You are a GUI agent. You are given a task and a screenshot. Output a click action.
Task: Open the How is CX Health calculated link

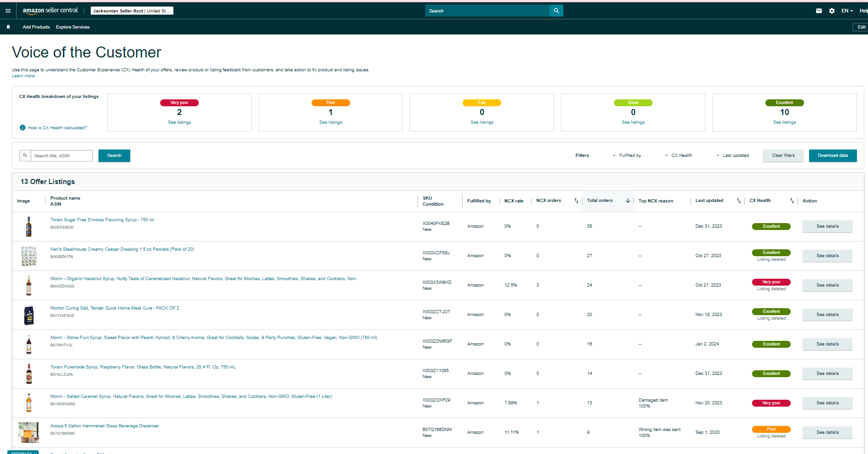point(57,128)
